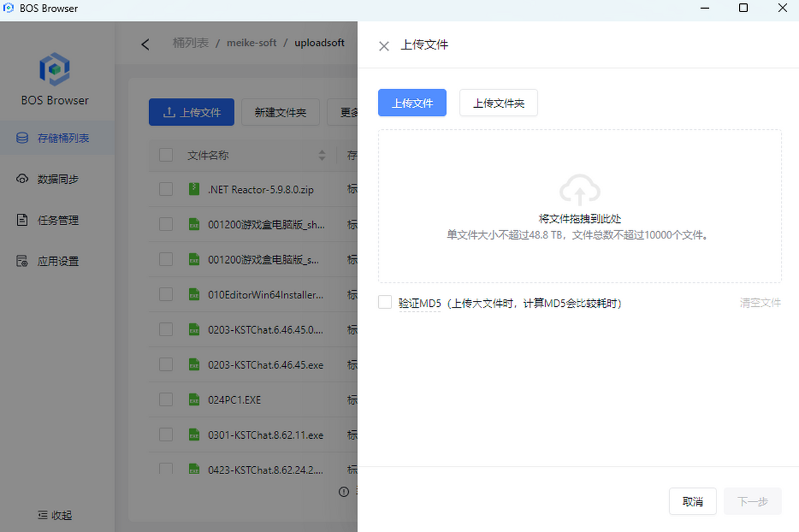Check the box for 0301-KSTChat.8.62.11.exe
Screen dimensions: 799x532
pos(166,435)
